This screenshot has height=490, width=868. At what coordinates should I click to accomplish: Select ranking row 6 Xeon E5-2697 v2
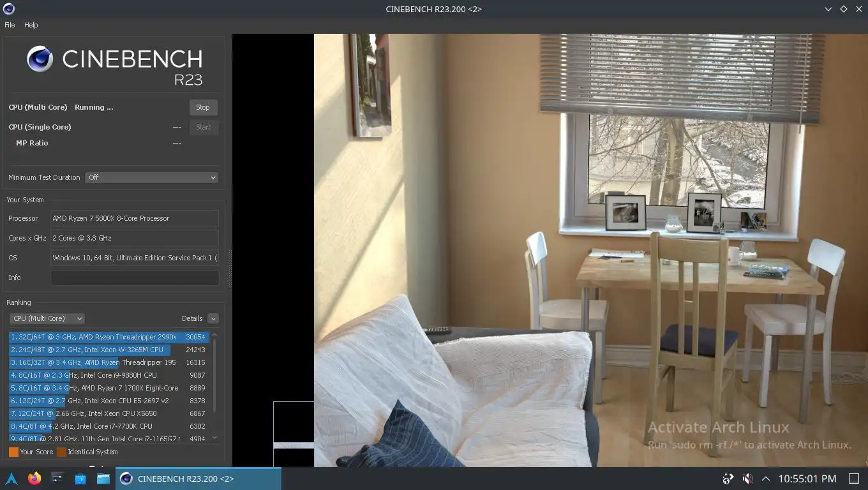pyautogui.click(x=109, y=401)
